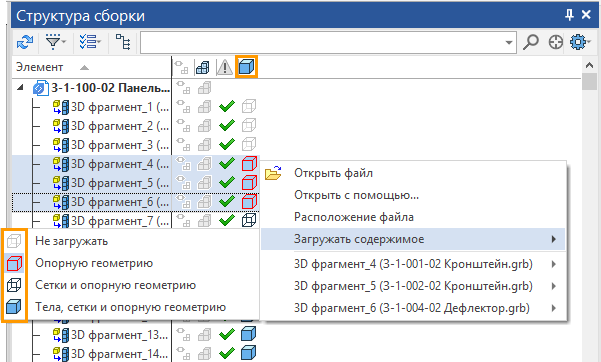Screen dimensions: 601x362
Task: Select Тела, сетки и опорную геометрию option
Action: click(130, 307)
